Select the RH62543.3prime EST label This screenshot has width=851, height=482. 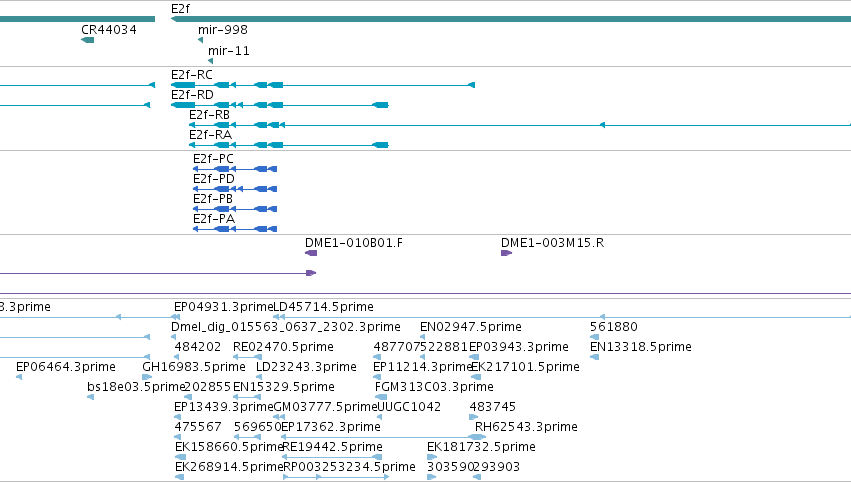click(526, 428)
